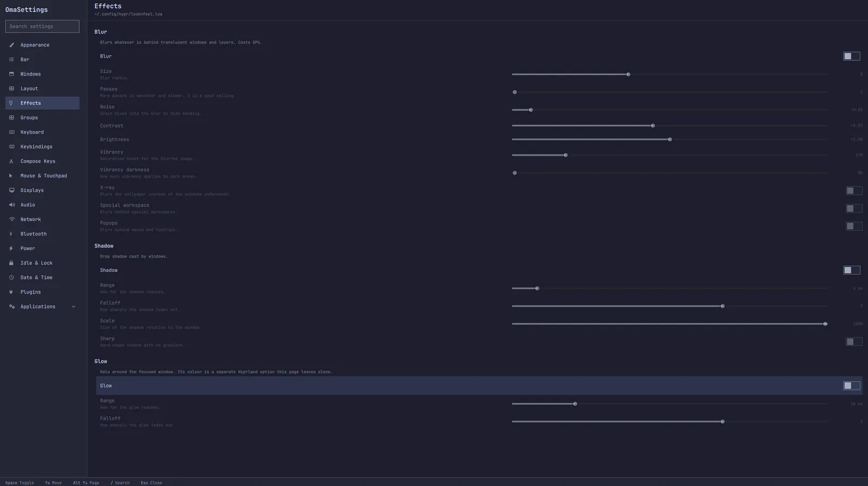Image resolution: width=868 pixels, height=486 pixels.
Task: Click the Network wifi icon
Action: pyautogui.click(x=11, y=219)
